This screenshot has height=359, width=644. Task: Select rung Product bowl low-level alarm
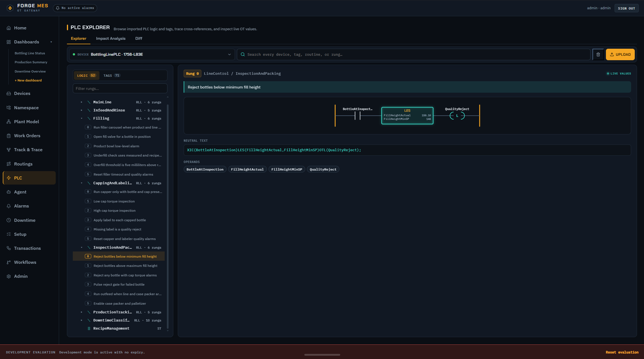[119, 146]
